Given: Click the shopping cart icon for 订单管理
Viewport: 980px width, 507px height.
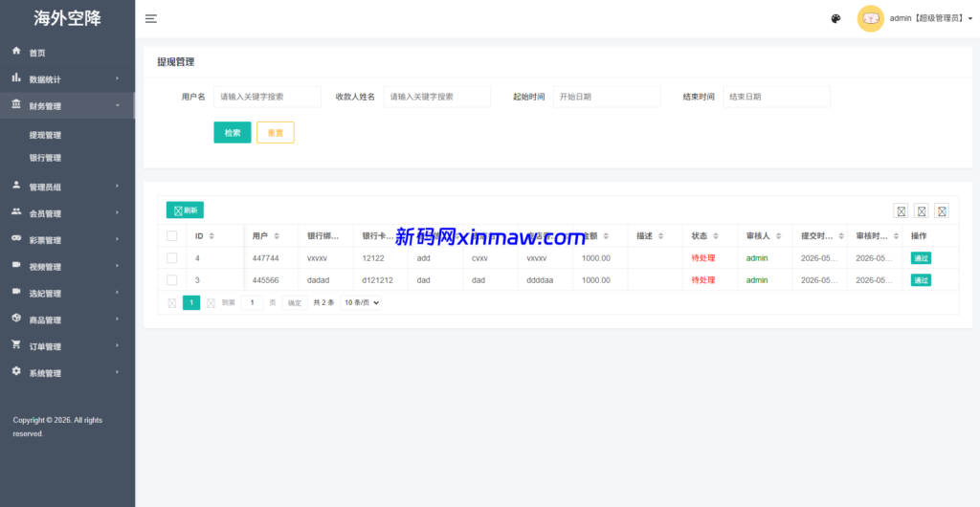Looking at the screenshot, I should pos(17,344).
